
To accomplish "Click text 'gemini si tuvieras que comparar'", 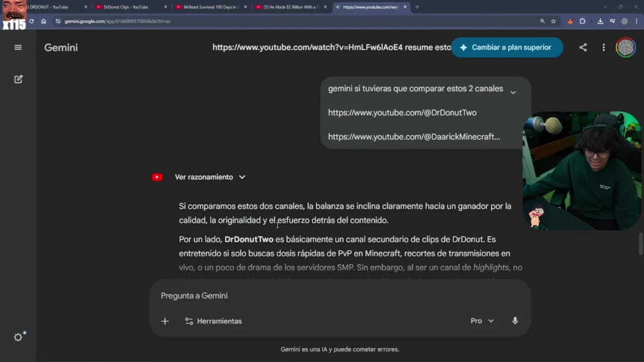I will [416, 88].
